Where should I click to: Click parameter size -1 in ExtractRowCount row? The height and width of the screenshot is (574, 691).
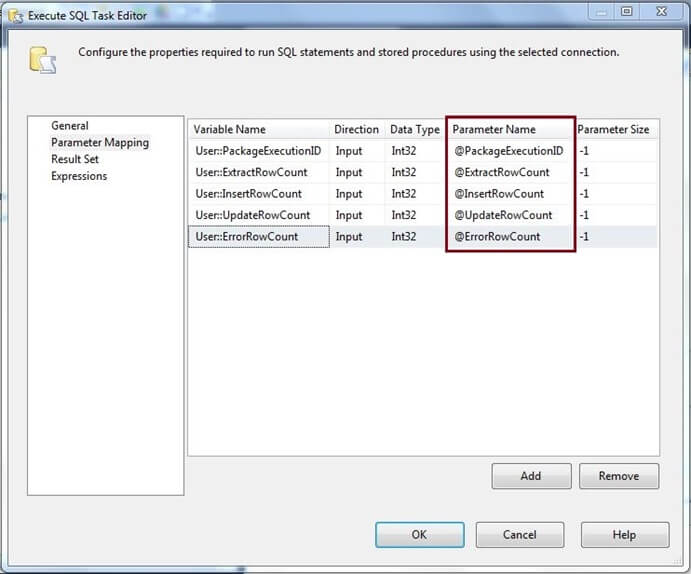pos(616,172)
